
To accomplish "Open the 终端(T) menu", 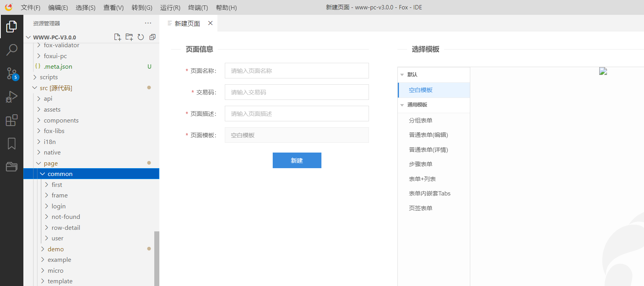I will (x=198, y=7).
